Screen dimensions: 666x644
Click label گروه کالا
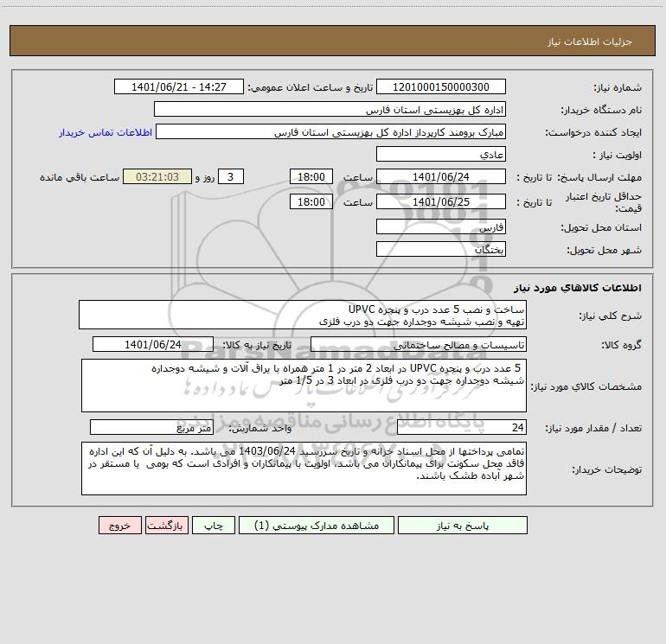[621, 345]
